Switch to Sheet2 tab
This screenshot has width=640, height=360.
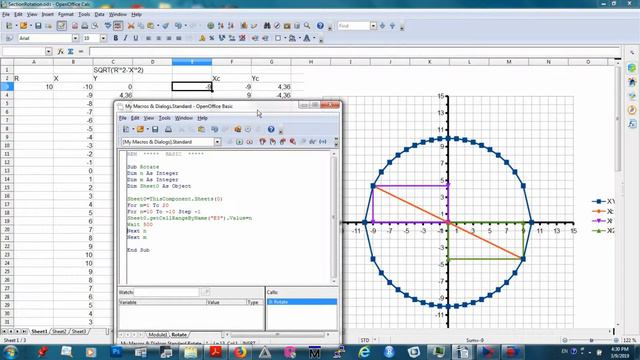59,331
